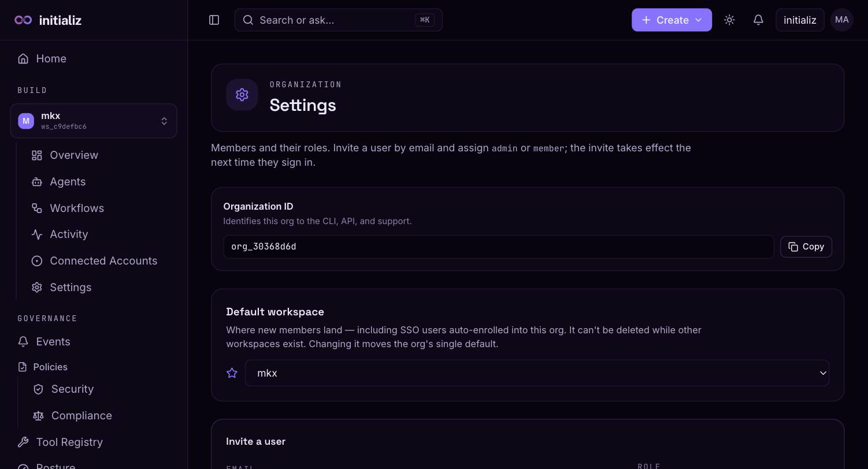Switch the light/dark theme sun icon

(729, 20)
